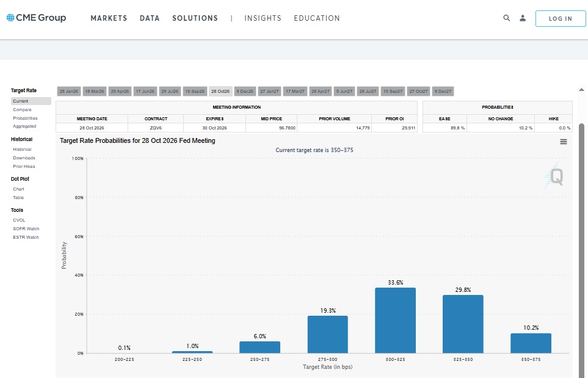Viewport: 588px width, 378px height.
Task: Open the INSIGHTS navigation item
Action: 263,18
